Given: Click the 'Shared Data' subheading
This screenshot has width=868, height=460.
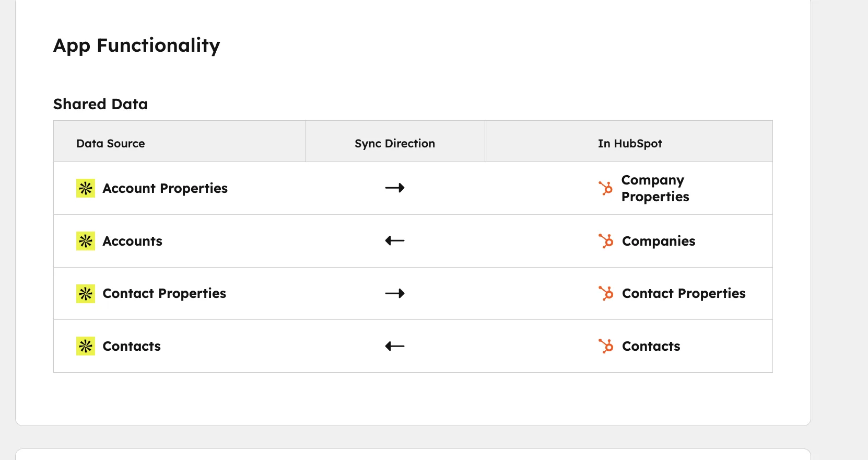Looking at the screenshot, I should [x=100, y=104].
